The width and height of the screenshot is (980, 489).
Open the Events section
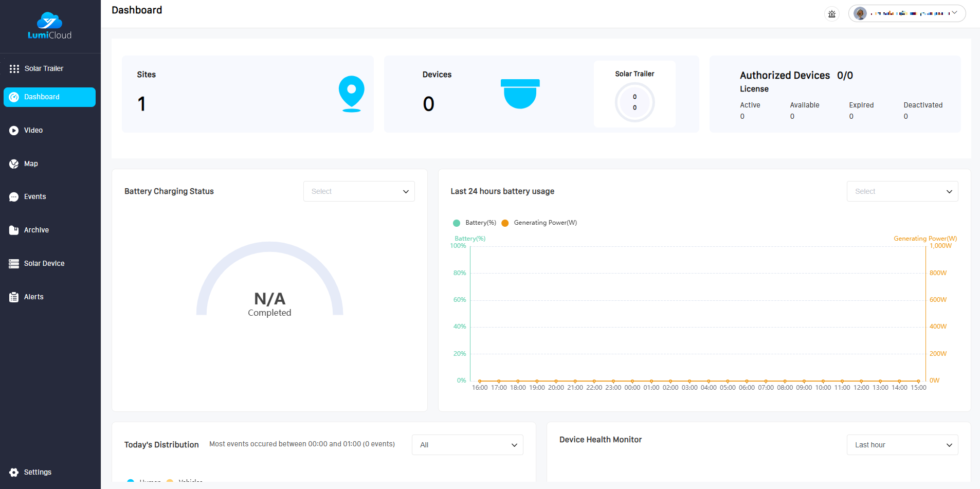pos(35,197)
